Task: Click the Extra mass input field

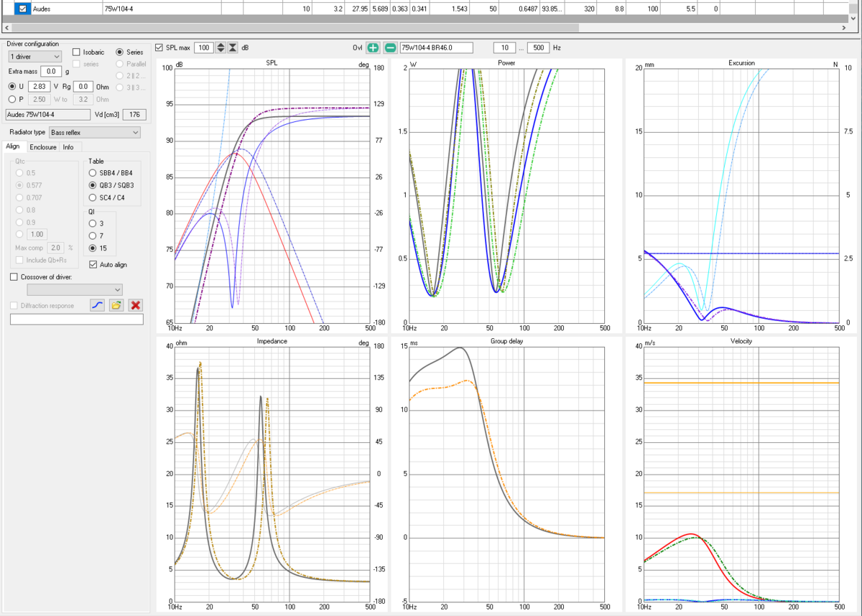Action: tap(51, 71)
